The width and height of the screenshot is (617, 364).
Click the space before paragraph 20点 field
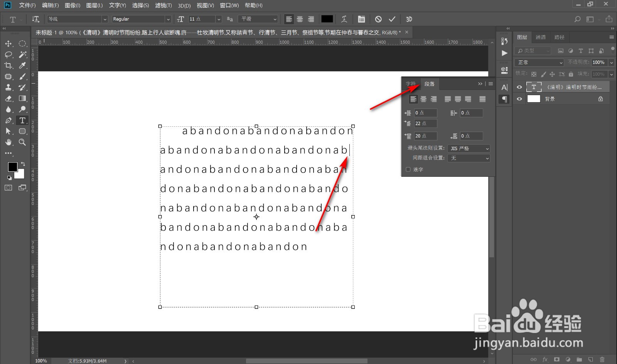pyautogui.click(x=425, y=136)
